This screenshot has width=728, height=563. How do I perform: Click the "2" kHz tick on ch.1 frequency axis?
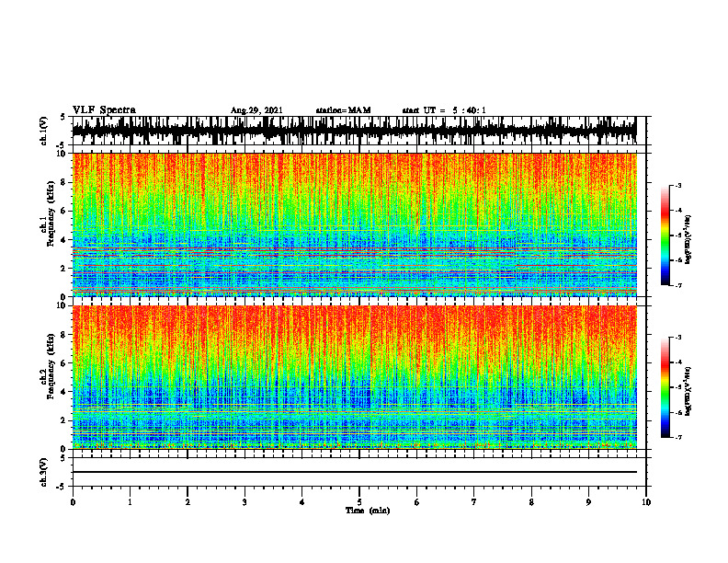pos(64,269)
